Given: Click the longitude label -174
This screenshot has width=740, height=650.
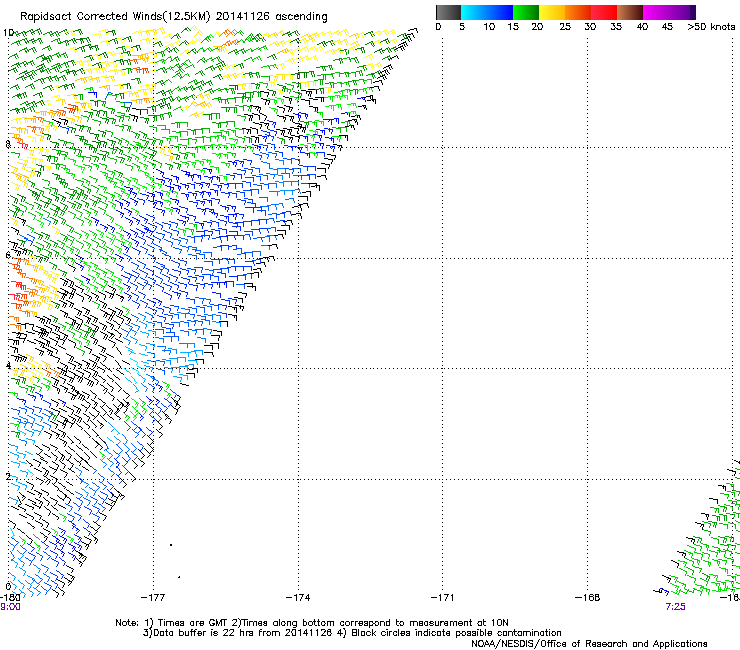Looking at the screenshot, I should coord(298,598).
